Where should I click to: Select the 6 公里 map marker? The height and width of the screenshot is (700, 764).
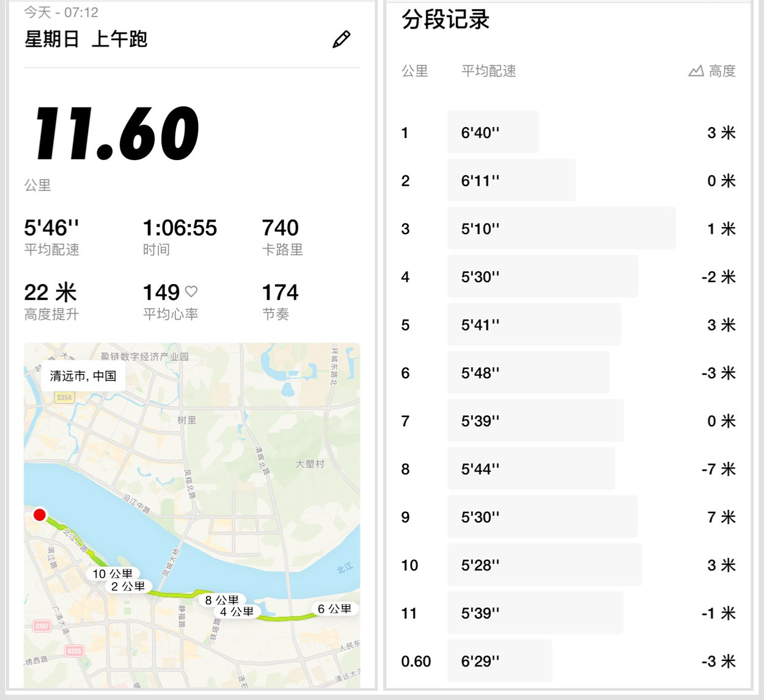pyautogui.click(x=334, y=608)
